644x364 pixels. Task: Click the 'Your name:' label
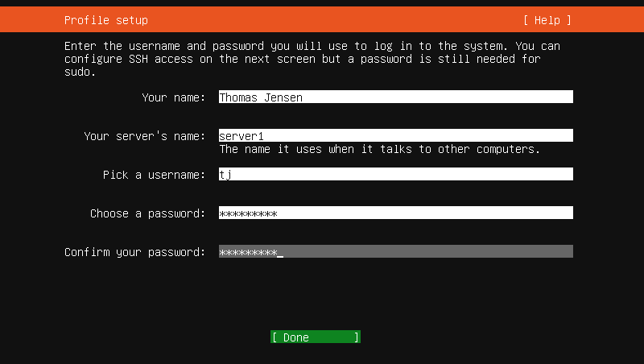pos(174,97)
